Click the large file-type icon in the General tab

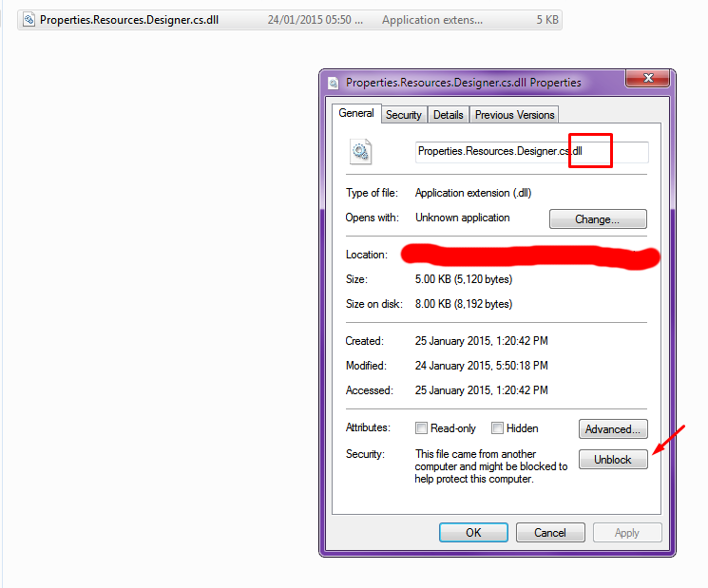[360, 152]
